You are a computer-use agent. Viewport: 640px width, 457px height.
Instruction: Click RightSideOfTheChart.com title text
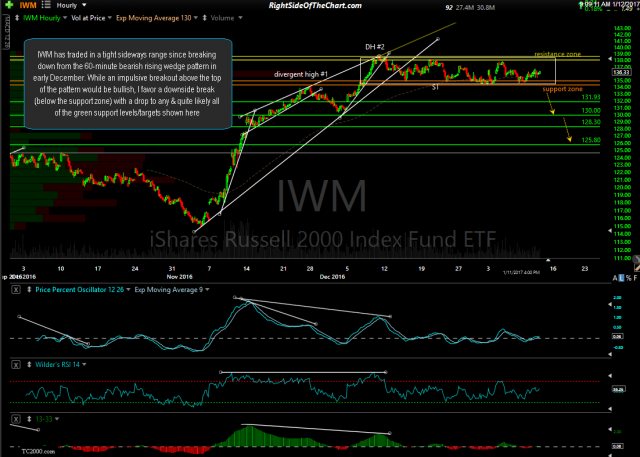(x=315, y=5)
